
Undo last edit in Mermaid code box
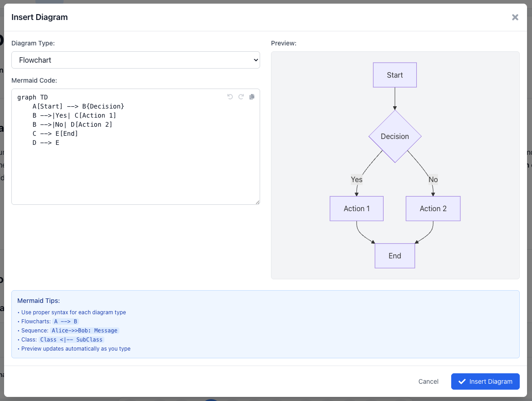pyautogui.click(x=230, y=97)
